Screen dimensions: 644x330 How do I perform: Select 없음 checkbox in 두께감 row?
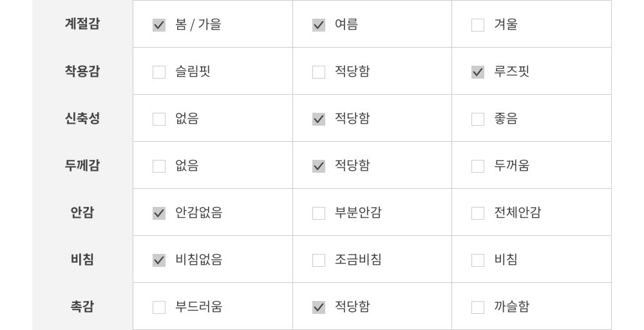click(159, 166)
